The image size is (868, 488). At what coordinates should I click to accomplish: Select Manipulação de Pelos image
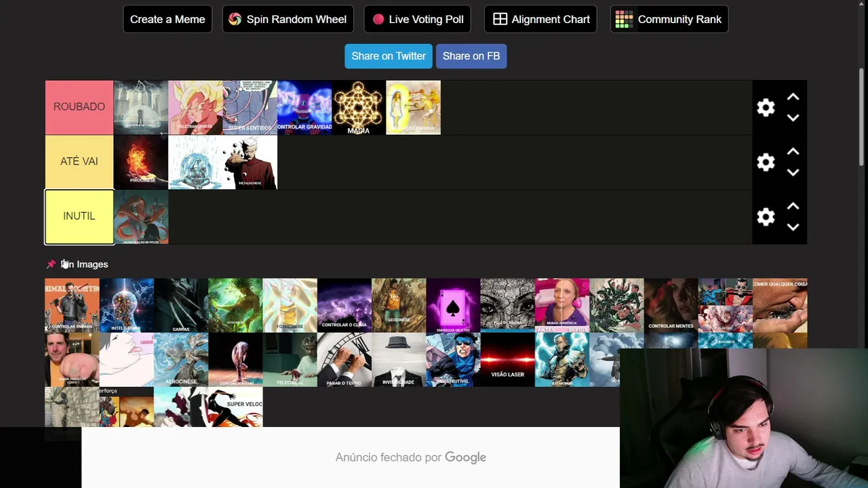click(141, 216)
